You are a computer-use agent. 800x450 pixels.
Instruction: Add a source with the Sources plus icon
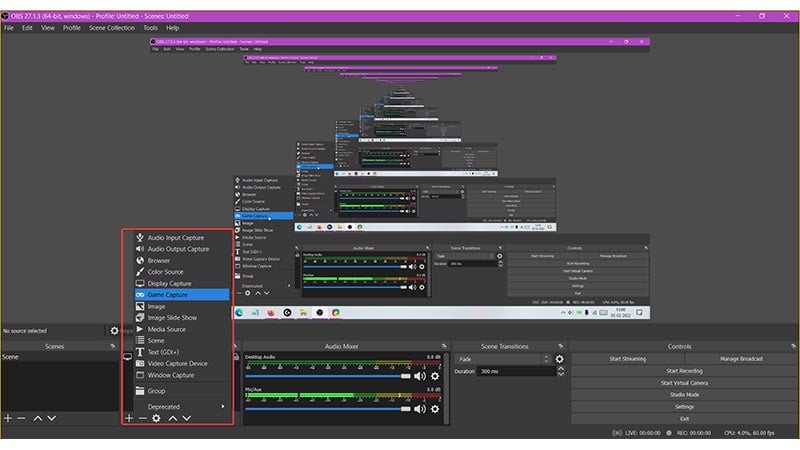(129, 418)
